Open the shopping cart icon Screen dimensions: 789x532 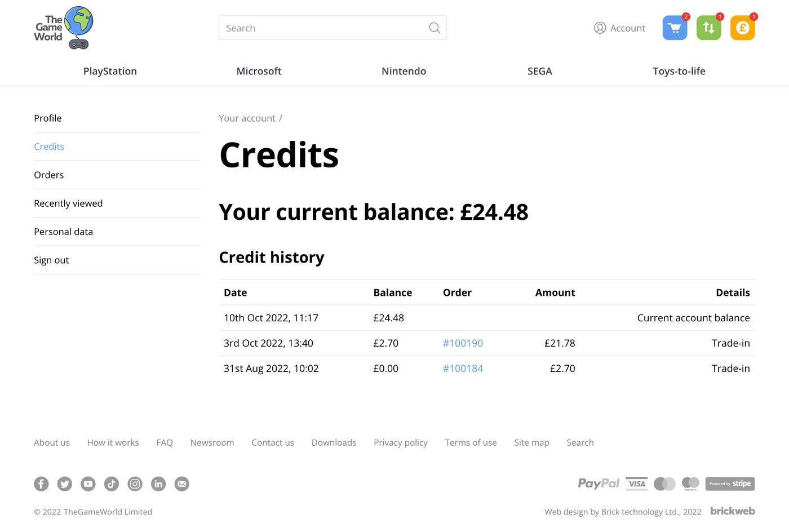point(675,28)
